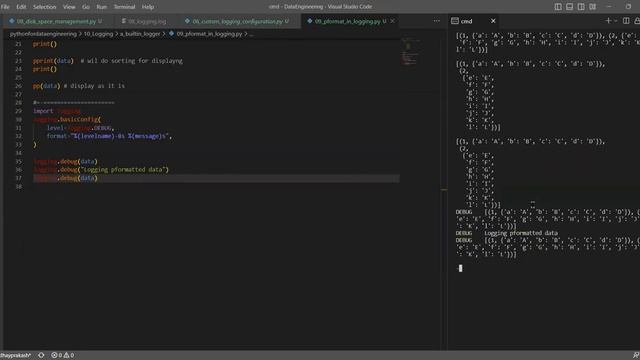Click the format string line
The height and width of the screenshot is (360, 640).
coord(109,136)
